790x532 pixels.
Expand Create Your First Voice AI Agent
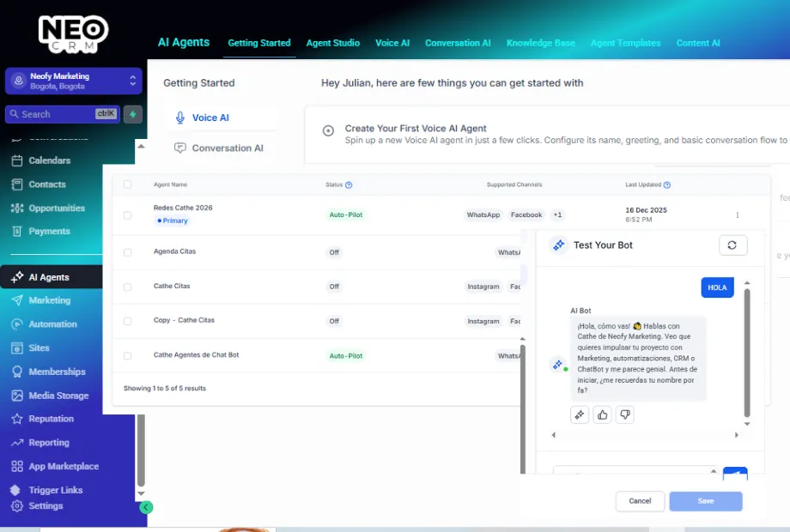(x=328, y=131)
